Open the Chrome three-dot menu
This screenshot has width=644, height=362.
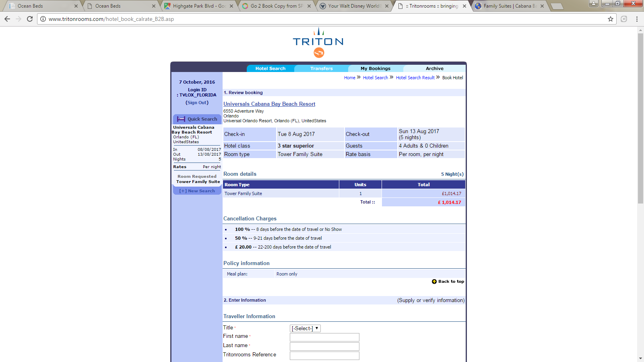[x=637, y=19]
